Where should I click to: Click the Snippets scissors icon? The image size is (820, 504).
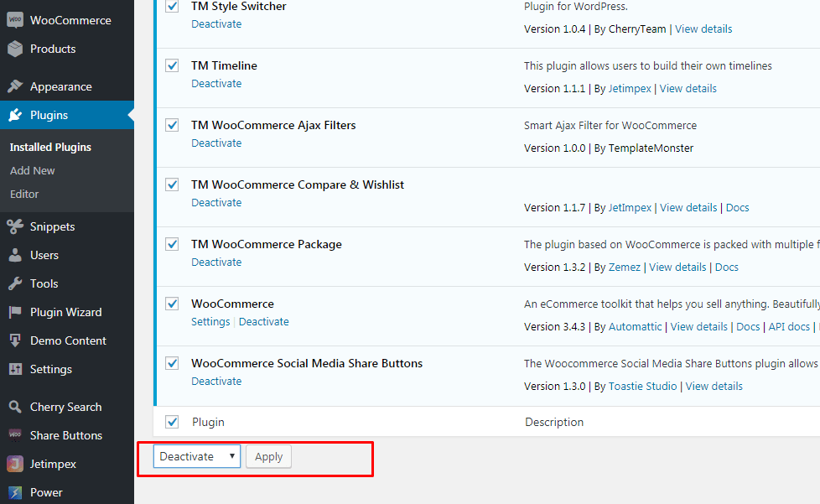(15, 226)
